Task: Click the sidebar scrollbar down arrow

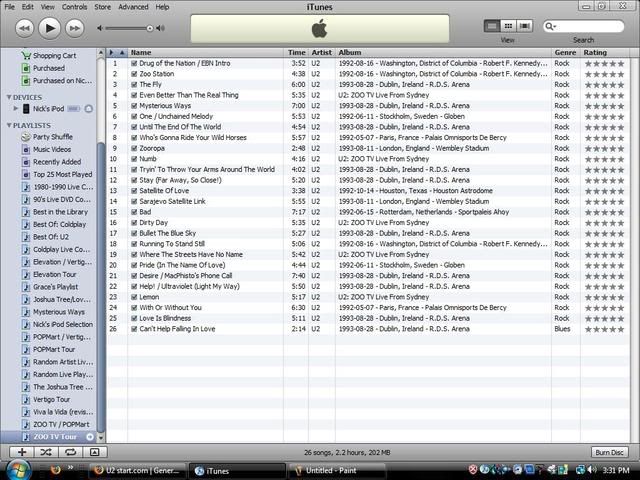Action: [x=100, y=438]
